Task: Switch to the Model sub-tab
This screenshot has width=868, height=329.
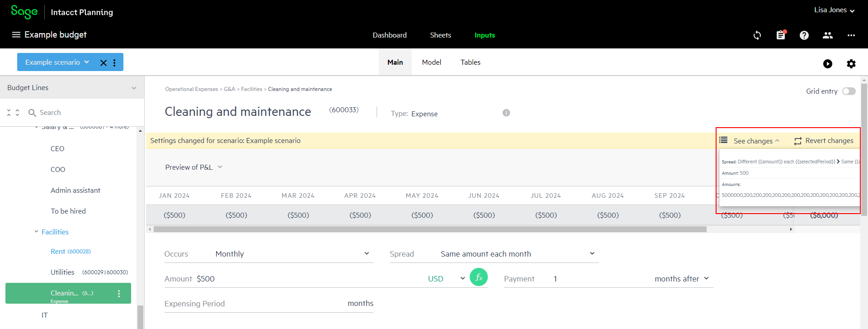Action: [432, 62]
